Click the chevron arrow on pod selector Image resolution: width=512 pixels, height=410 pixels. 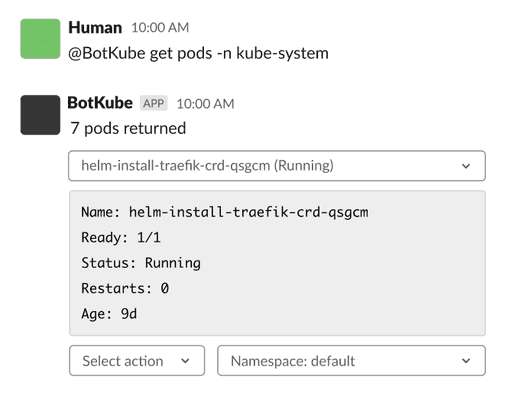pos(466,166)
